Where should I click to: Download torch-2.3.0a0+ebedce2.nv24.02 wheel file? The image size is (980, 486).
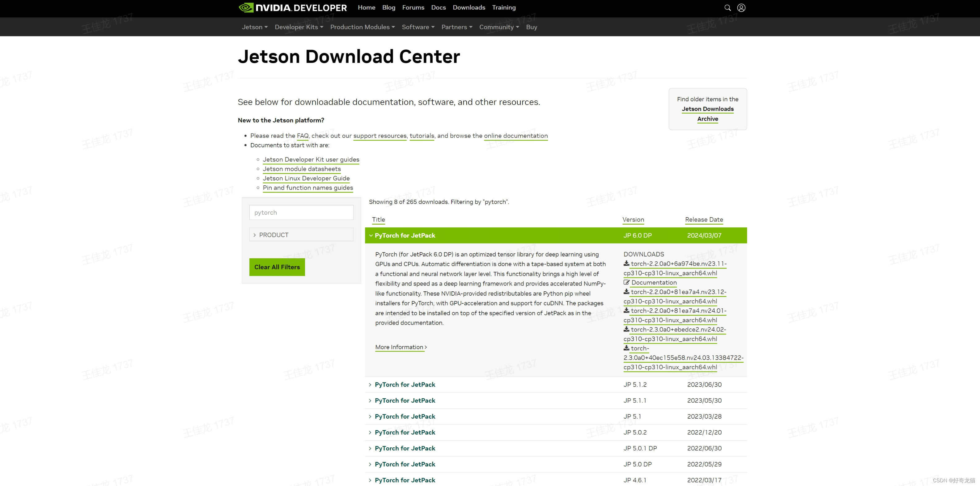click(675, 334)
